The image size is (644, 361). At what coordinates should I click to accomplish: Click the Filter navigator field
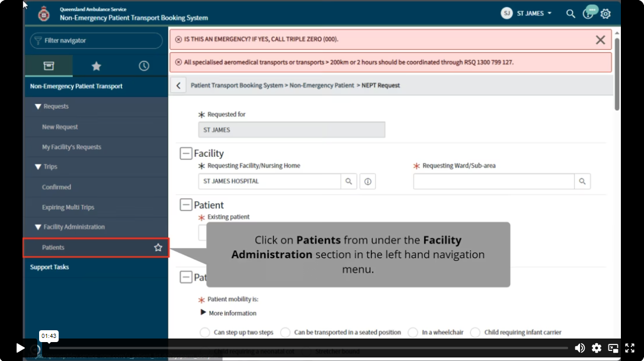tap(97, 41)
